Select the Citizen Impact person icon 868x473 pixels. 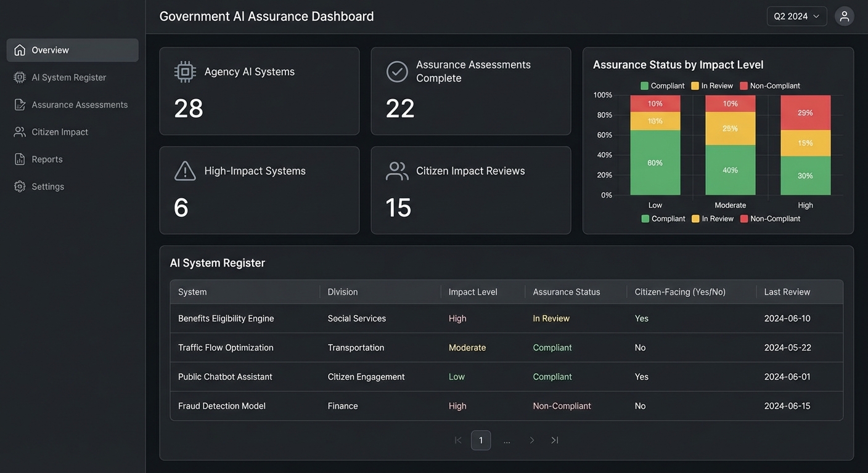18,131
